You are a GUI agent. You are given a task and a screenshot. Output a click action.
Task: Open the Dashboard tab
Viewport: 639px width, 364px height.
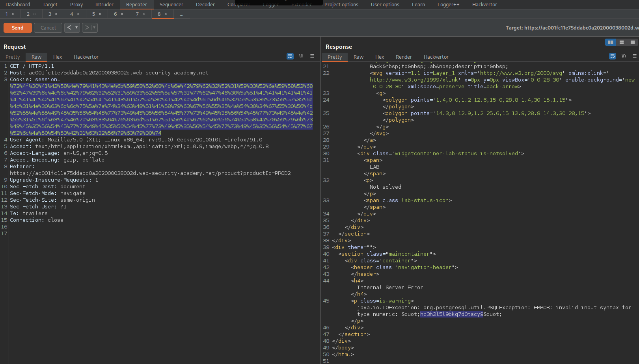pyautogui.click(x=18, y=5)
